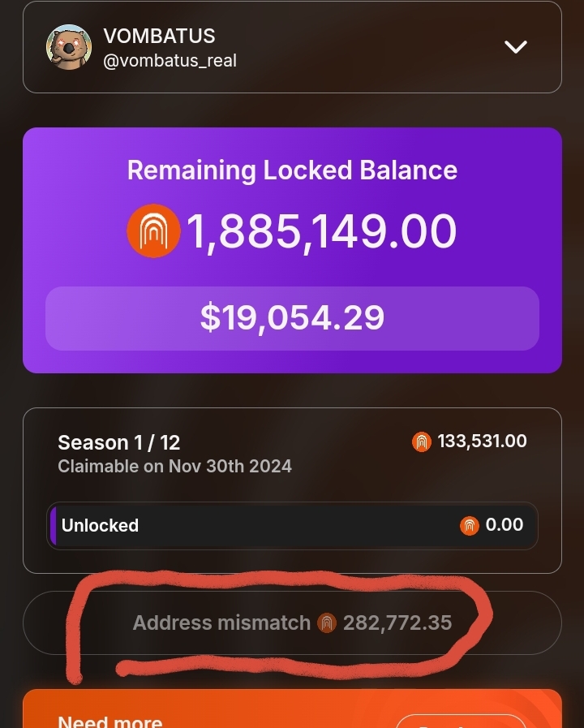Click the wombat profile avatar
Image resolution: width=584 pixels, height=728 pixels.
(68, 47)
